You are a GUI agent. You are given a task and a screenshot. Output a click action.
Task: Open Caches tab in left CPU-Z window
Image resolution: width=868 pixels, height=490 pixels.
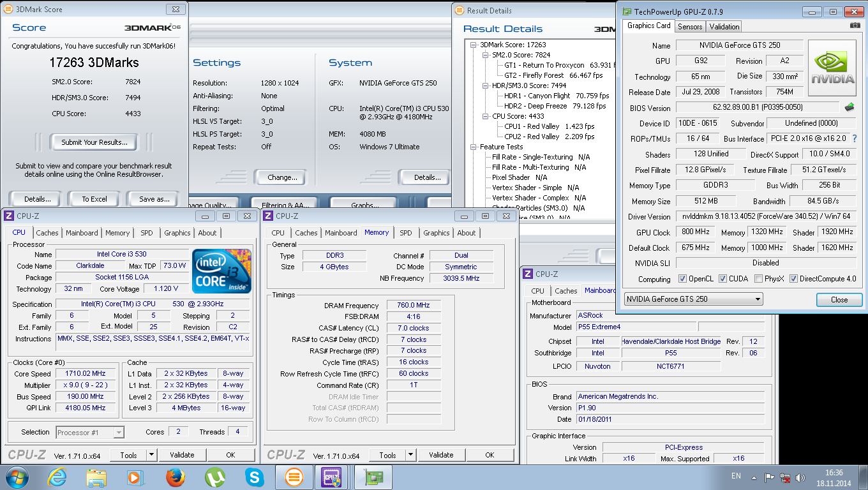pyautogui.click(x=47, y=233)
